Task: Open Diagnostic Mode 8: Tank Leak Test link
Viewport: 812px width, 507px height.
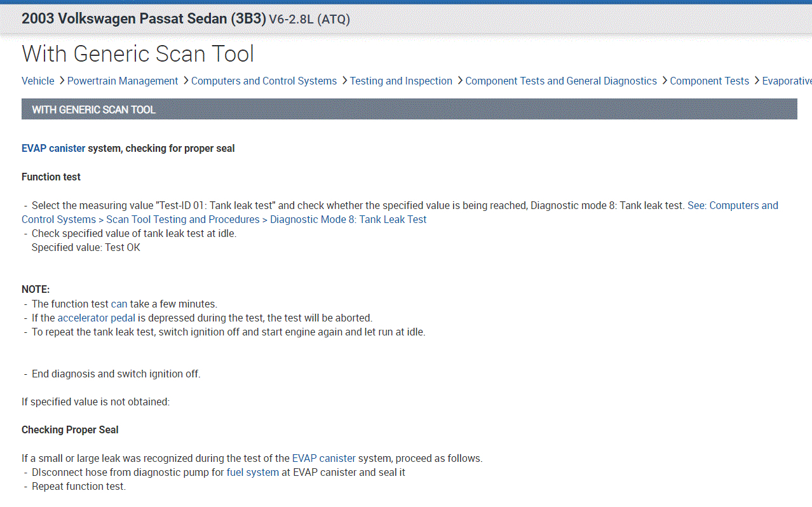Action: 348,219
